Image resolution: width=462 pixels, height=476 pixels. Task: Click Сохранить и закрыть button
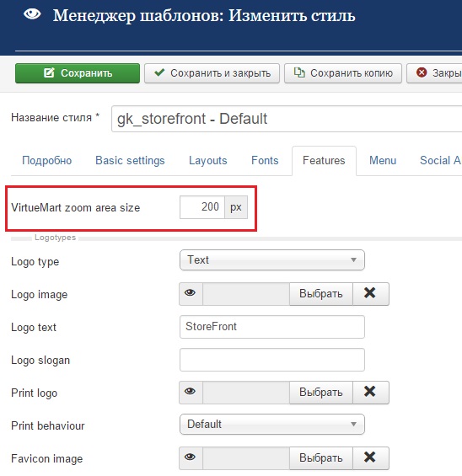pos(212,73)
